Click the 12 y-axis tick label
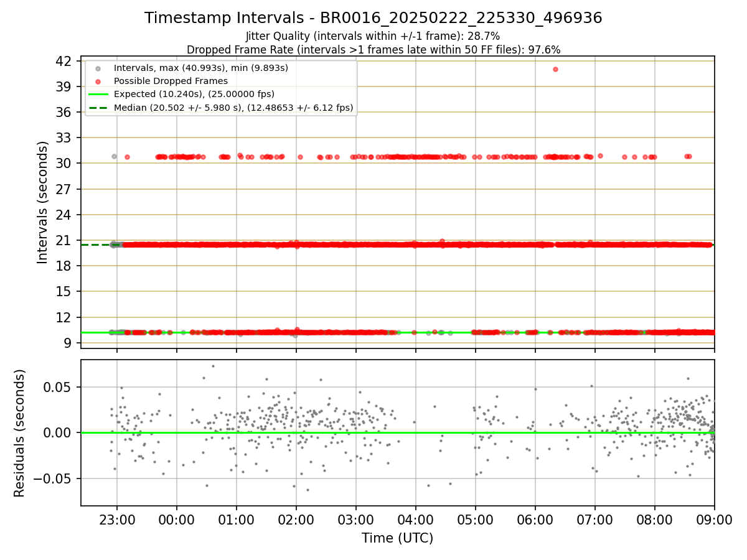The height and width of the screenshot is (560, 747). tap(63, 317)
